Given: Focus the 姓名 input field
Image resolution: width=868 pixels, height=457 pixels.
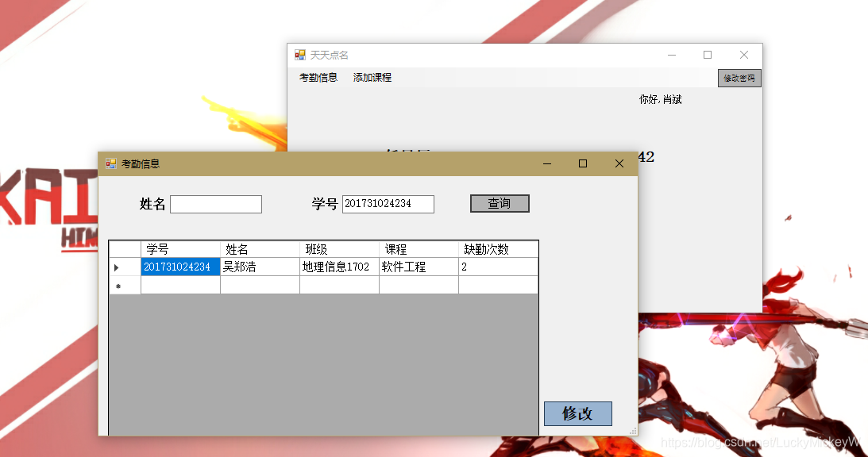Looking at the screenshot, I should point(216,204).
